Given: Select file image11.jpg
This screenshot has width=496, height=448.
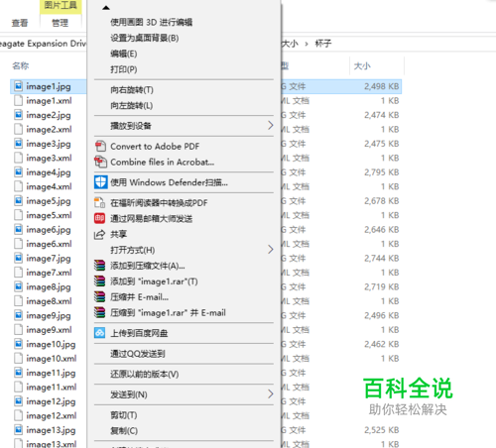Looking at the screenshot, I should (x=51, y=373).
